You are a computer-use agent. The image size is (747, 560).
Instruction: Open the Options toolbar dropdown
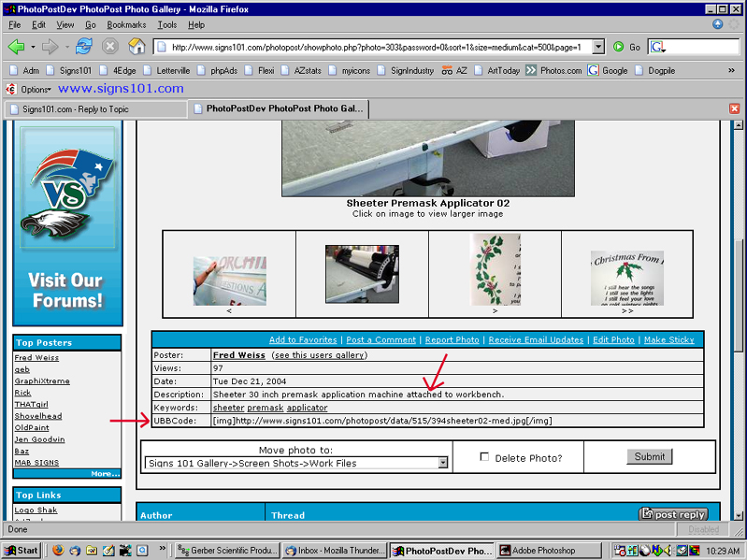tap(36, 89)
